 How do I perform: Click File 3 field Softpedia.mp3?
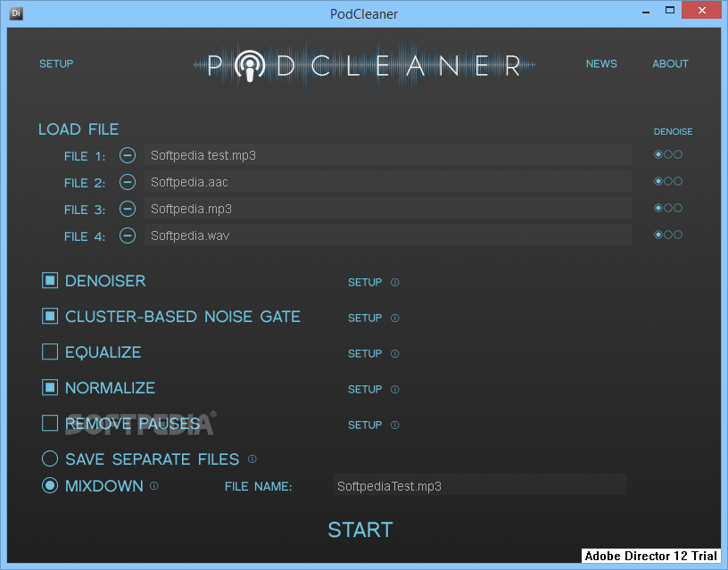(x=388, y=209)
